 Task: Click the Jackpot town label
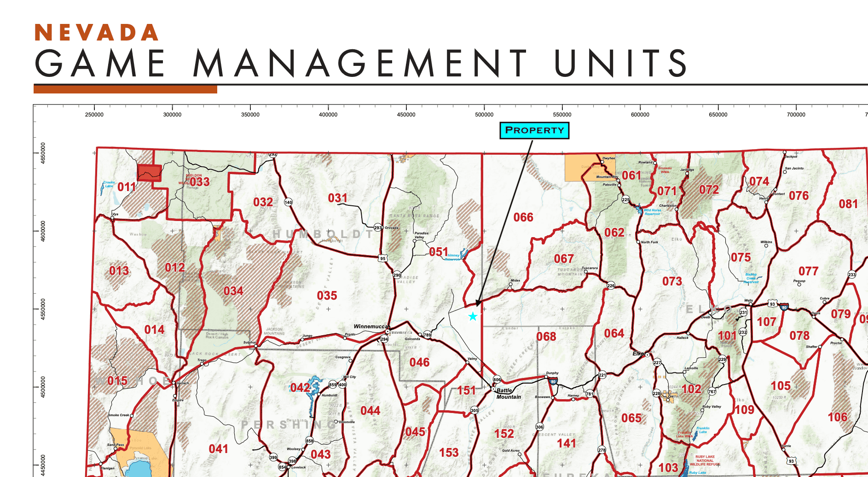coord(791,157)
